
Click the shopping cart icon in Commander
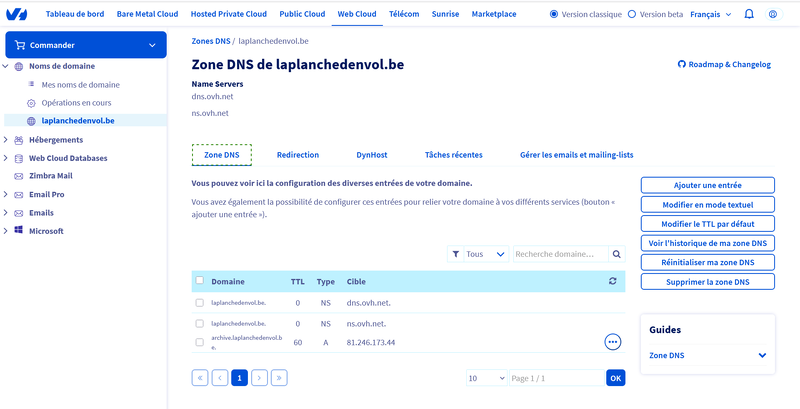(20, 45)
